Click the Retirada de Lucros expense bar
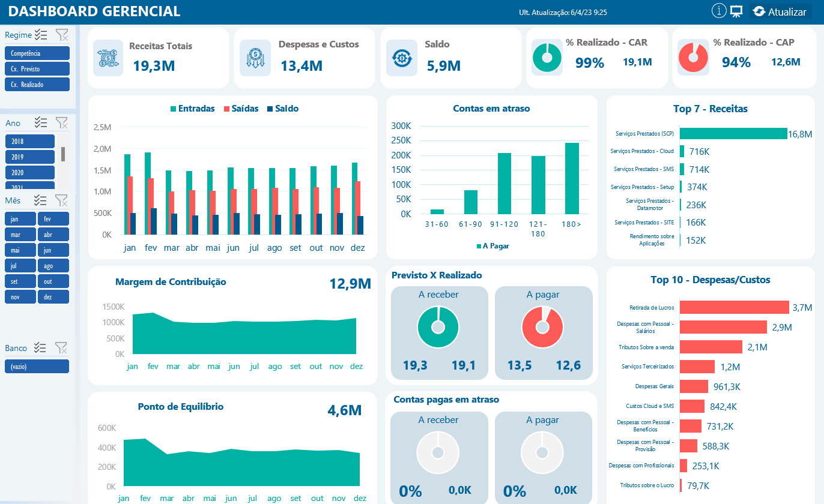Viewport: 824px width, 504px height. (x=735, y=307)
